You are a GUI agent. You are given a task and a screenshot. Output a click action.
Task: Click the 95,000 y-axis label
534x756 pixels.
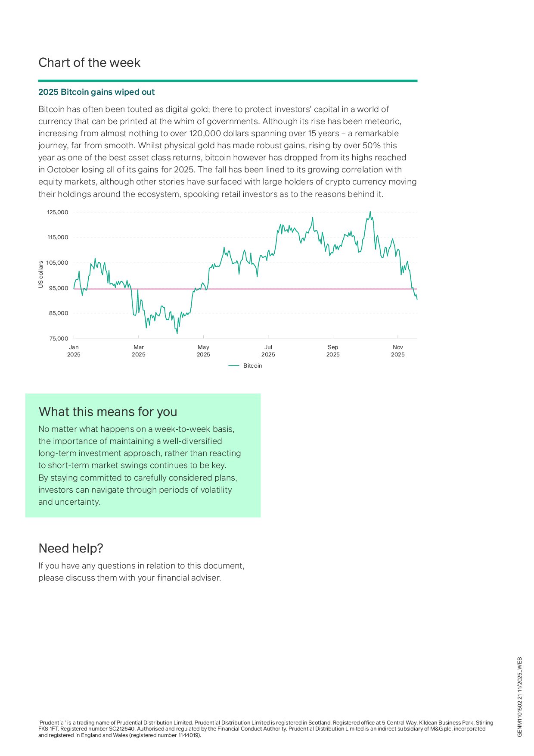(59, 288)
